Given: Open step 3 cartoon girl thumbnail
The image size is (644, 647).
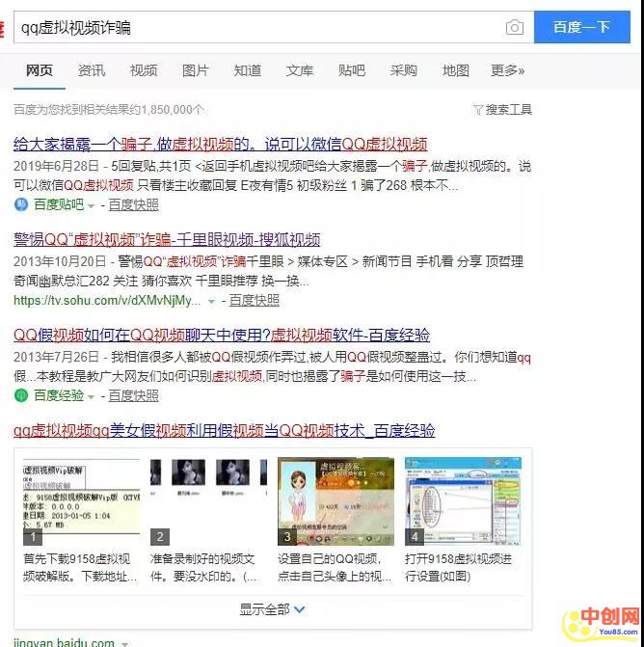Looking at the screenshot, I should click(335, 501).
